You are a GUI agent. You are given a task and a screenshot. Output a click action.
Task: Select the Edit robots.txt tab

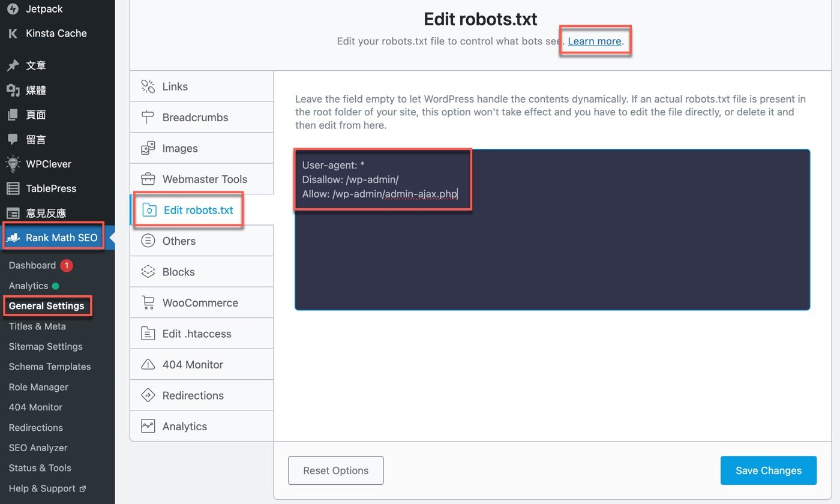[x=202, y=210]
